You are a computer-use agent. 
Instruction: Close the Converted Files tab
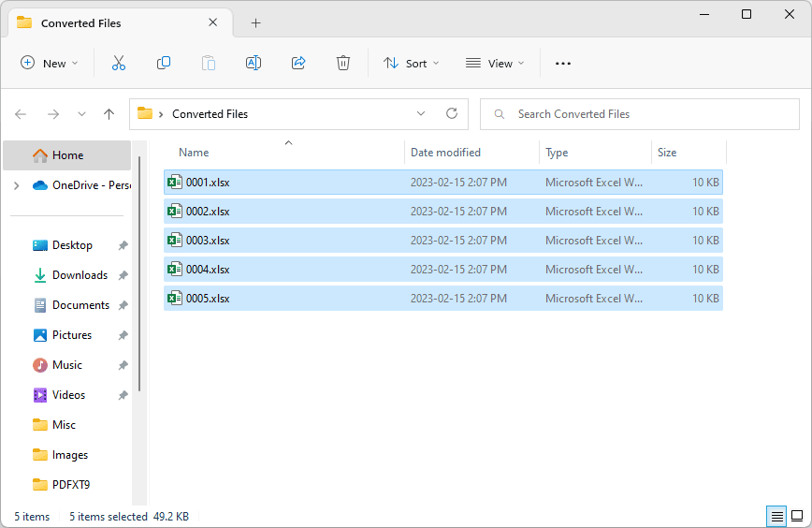(x=213, y=22)
